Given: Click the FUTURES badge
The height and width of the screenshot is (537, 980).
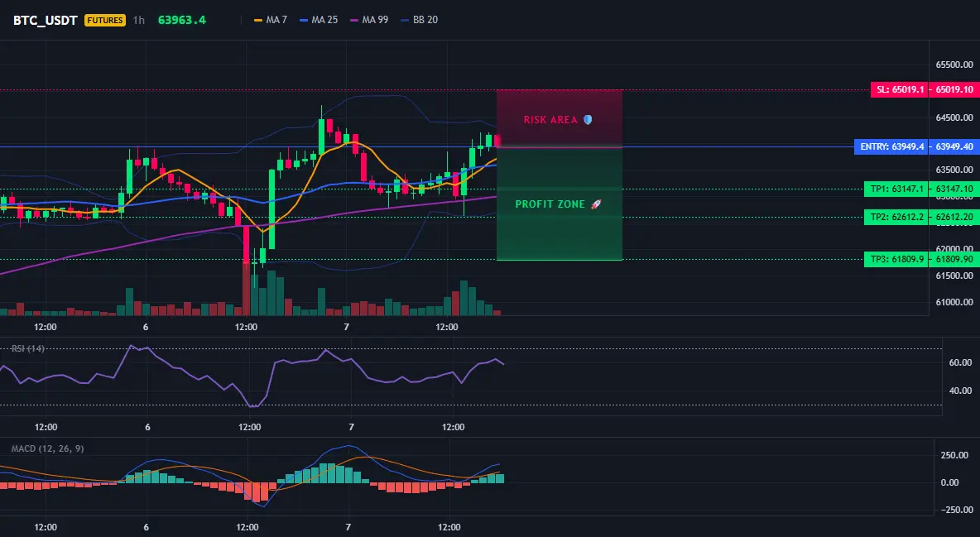Looking at the screenshot, I should (x=104, y=20).
